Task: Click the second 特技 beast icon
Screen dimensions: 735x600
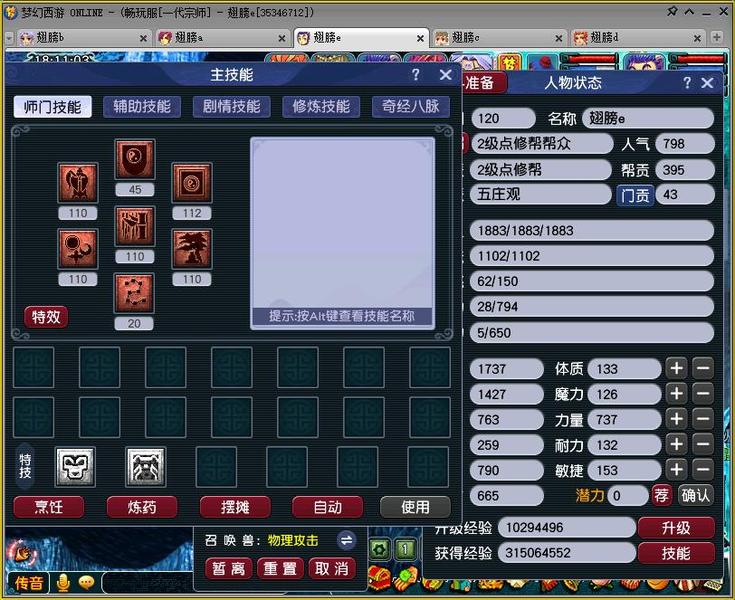Action: coord(146,467)
